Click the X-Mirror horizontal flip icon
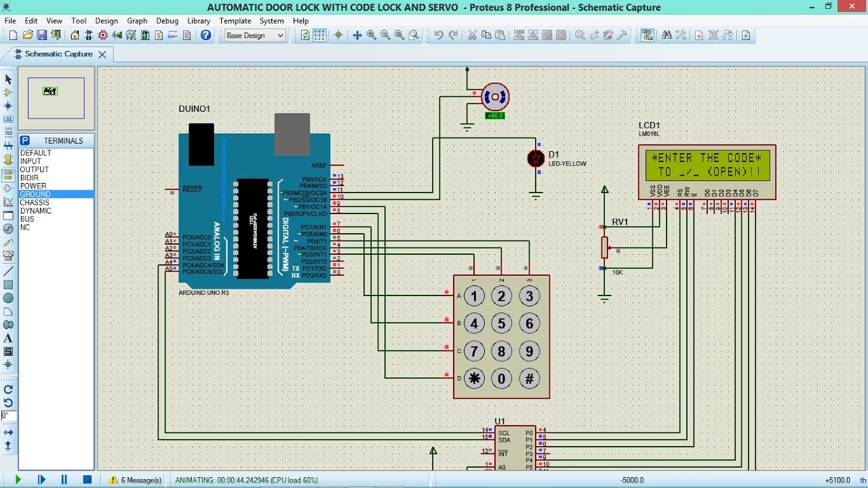The image size is (868, 488). (8, 432)
